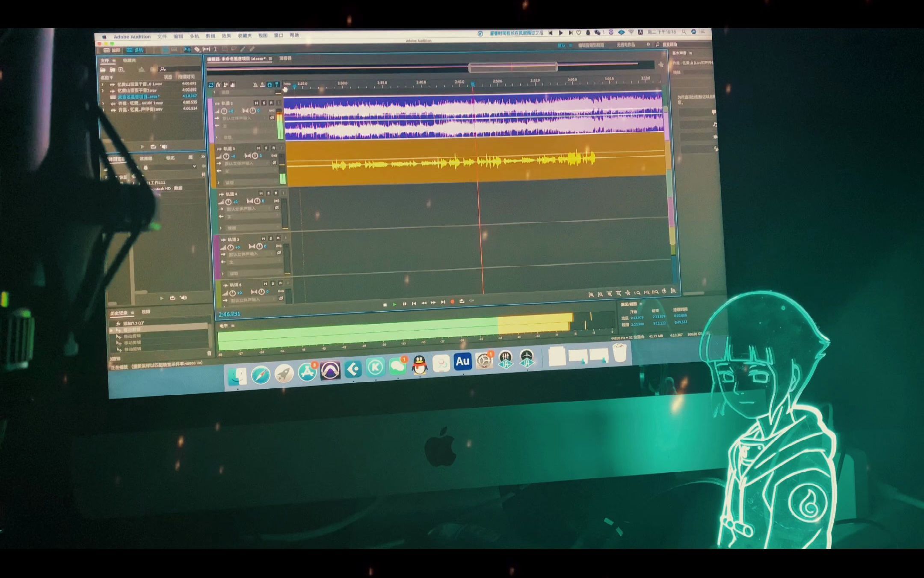Expand the read section arrow under track 2
The height and width of the screenshot is (578, 924).
(x=216, y=137)
